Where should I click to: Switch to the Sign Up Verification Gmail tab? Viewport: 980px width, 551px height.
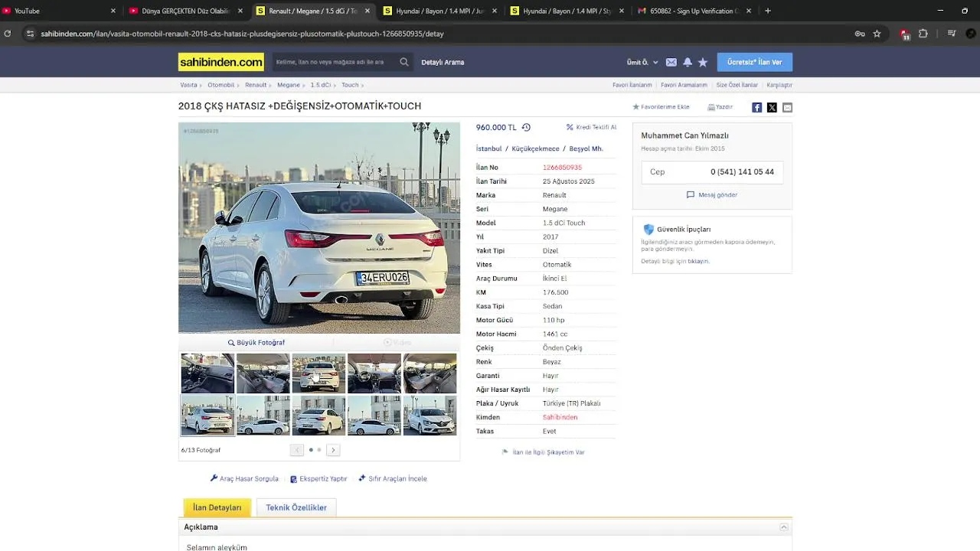pyautogui.click(x=694, y=11)
